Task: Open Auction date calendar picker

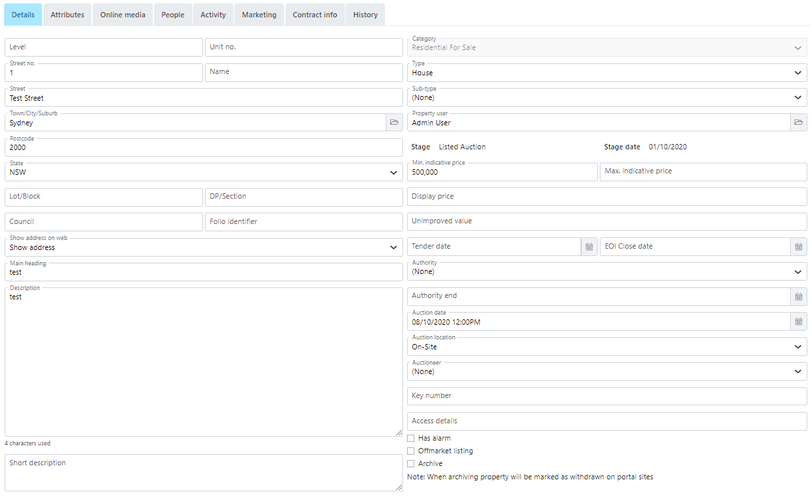Action: tap(799, 322)
